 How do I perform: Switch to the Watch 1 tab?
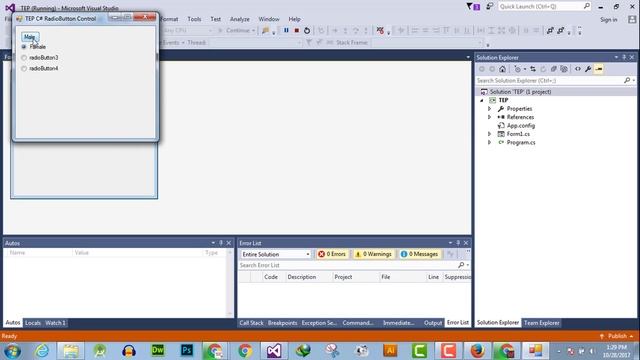click(55, 323)
